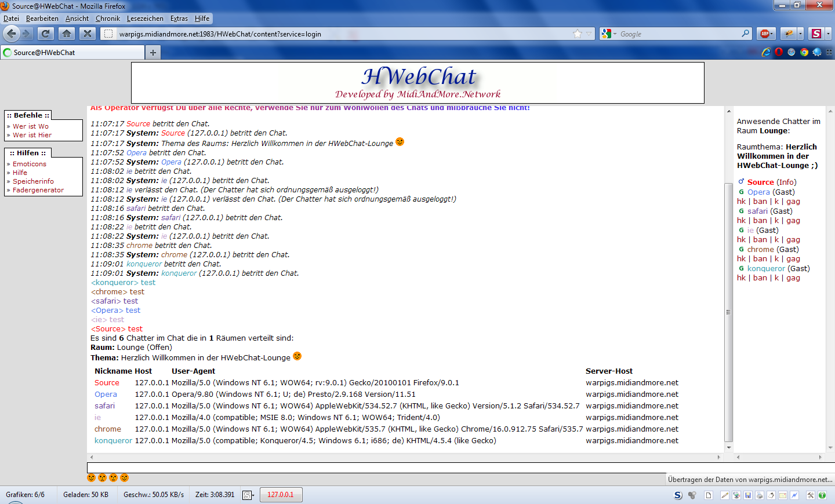This screenshot has width=835, height=504.
Task: Open the Emoticons help link
Action: (30, 164)
